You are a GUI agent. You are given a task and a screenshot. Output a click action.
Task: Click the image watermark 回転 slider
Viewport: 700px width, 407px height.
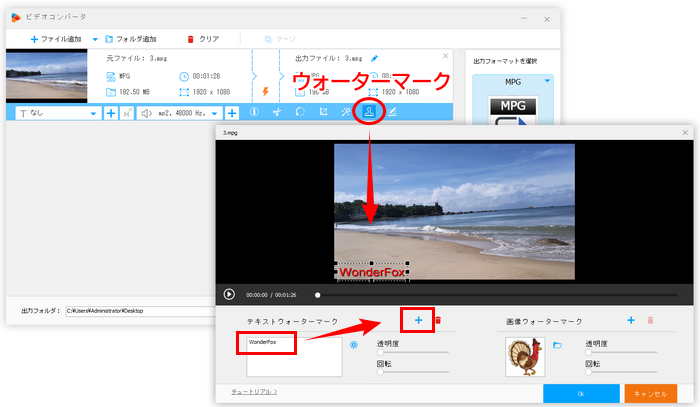(x=621, y=372)
